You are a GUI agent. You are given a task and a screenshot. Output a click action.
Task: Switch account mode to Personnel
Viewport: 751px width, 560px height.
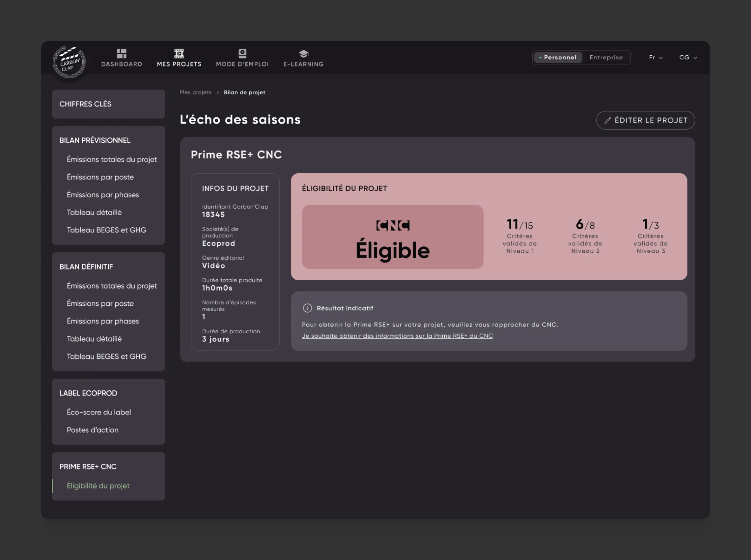click(558, 57)
